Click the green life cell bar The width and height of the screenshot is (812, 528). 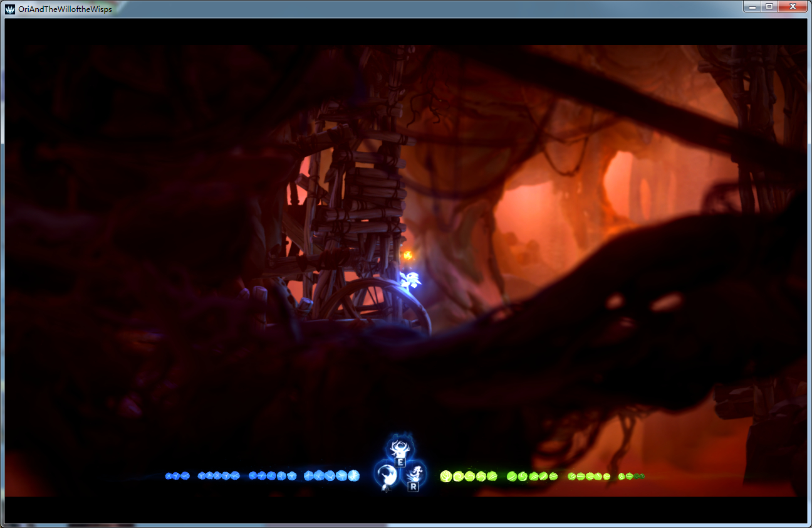coord(542,477)
